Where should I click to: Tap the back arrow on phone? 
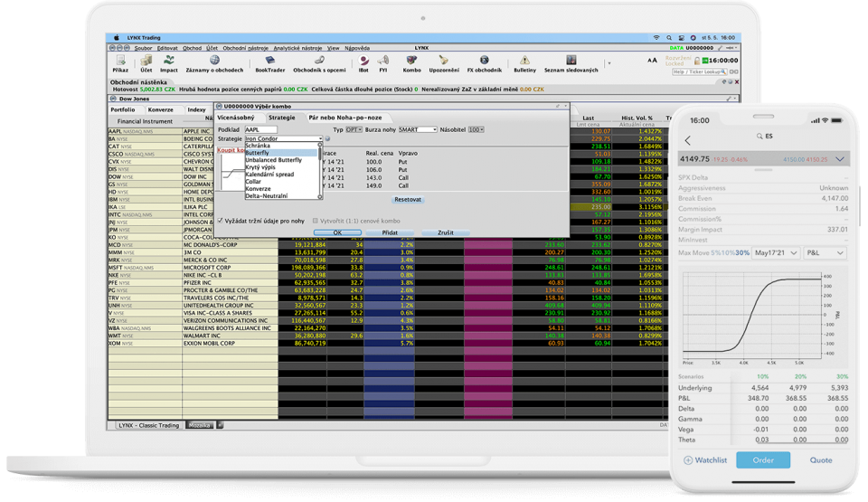coord(688,140)
